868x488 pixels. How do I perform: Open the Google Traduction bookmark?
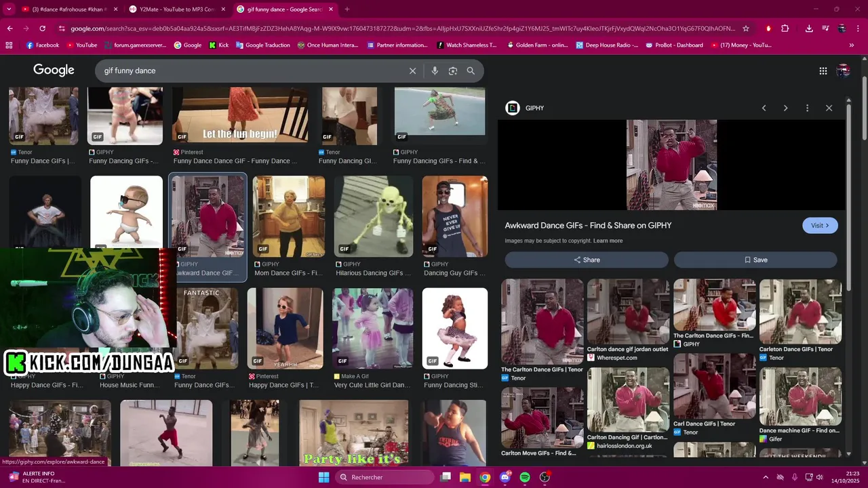tap(262, 45)
